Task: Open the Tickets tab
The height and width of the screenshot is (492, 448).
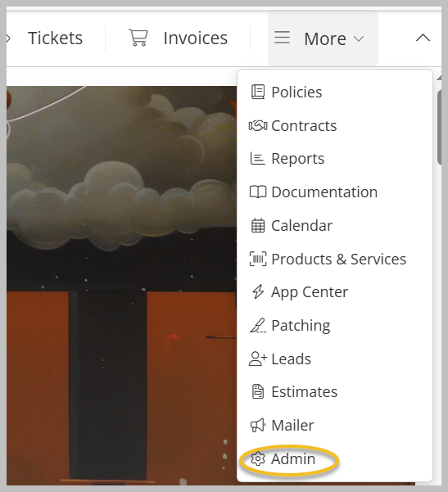Action: tap(55, 38)
